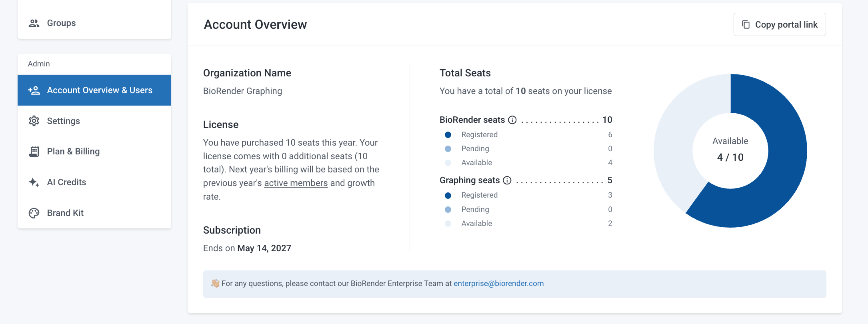Click the add-user icon beside Account Overview & Users

click(x=34, y=90)
